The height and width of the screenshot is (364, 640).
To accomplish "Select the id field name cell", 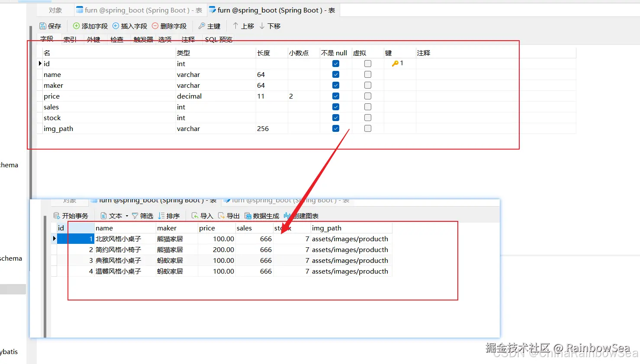I will (109, 64).
